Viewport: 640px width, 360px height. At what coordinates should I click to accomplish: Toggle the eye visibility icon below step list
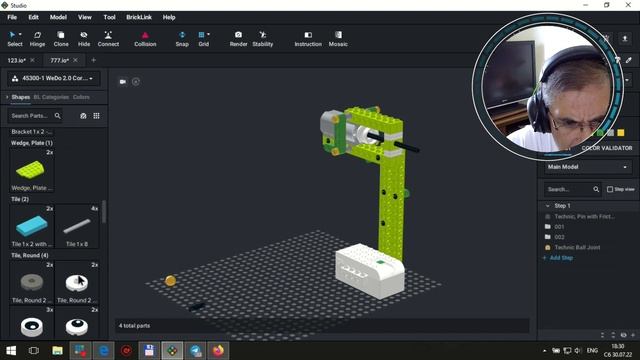pos(623,335)
